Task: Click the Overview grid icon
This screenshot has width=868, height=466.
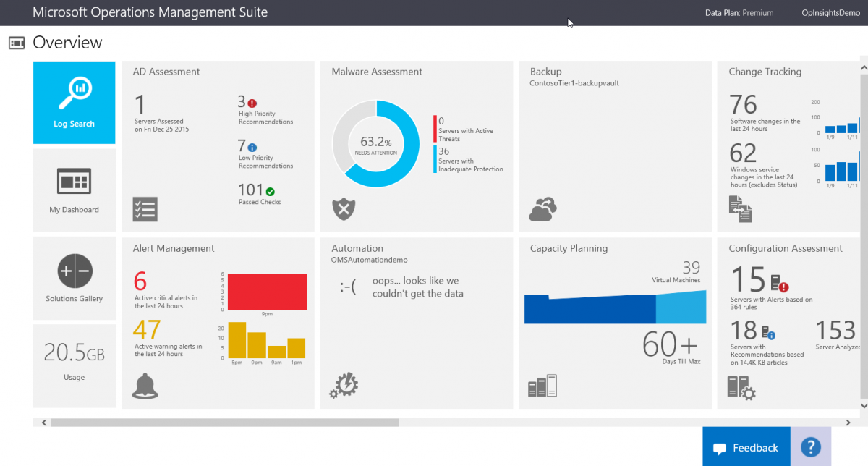Action: [16, 43]
